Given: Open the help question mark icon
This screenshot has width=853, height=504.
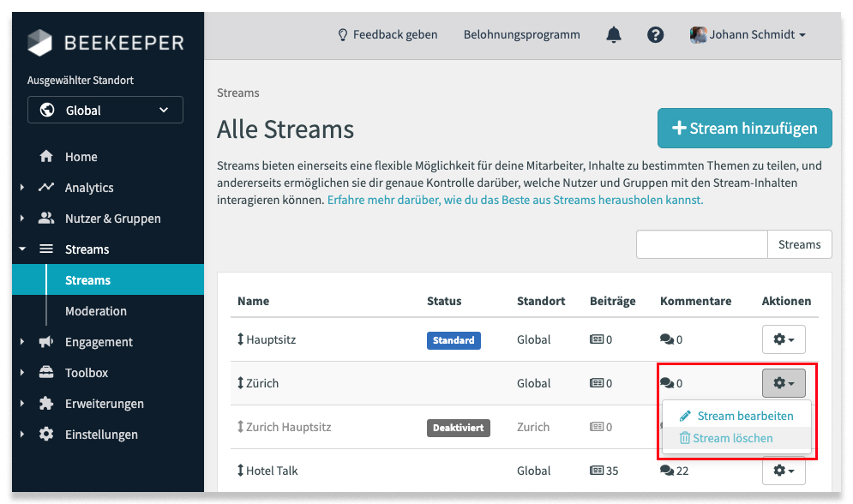Looking at the screenshot, I should 656,35.
